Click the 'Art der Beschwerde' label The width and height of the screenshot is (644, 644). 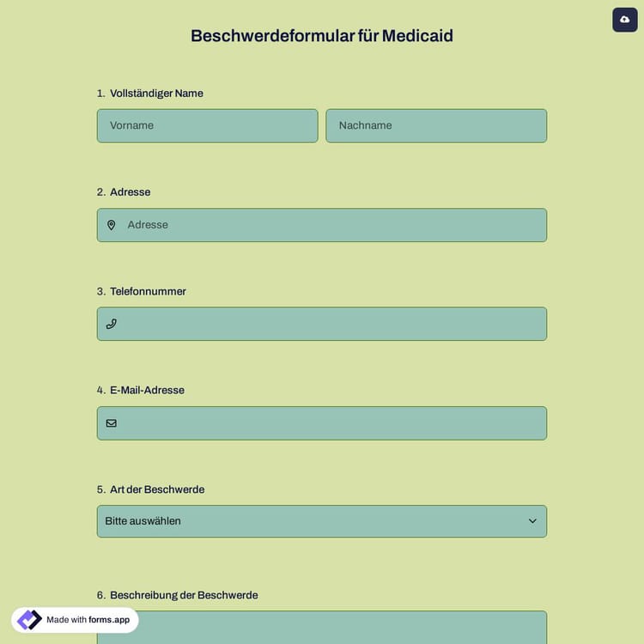coord(157,489)
